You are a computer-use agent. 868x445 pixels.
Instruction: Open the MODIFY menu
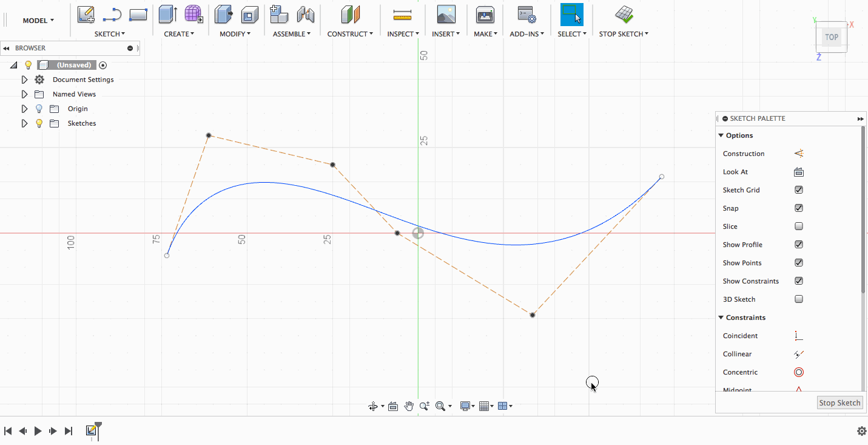(235, 34)
